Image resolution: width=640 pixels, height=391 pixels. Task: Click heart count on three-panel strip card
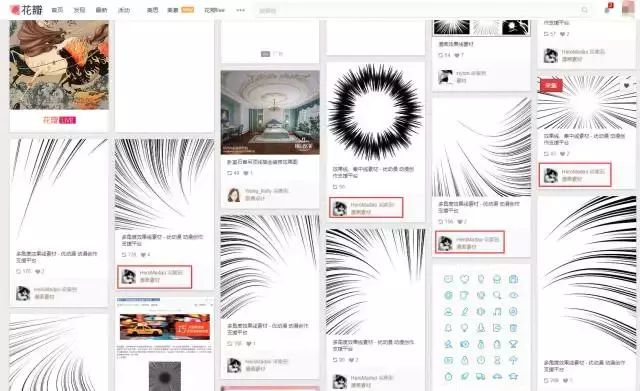(459, 55)
